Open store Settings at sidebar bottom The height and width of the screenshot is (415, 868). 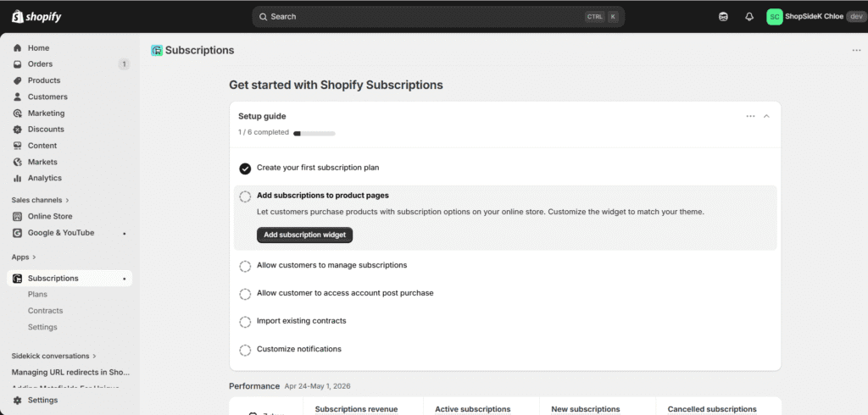42,400
